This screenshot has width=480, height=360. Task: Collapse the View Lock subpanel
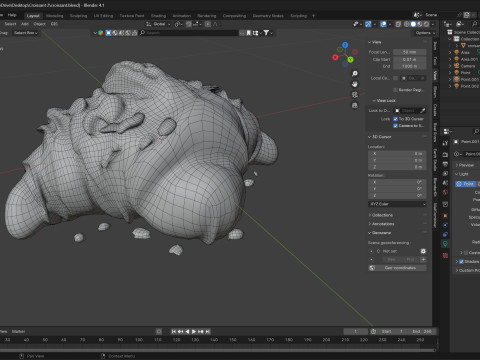[374, 100]
